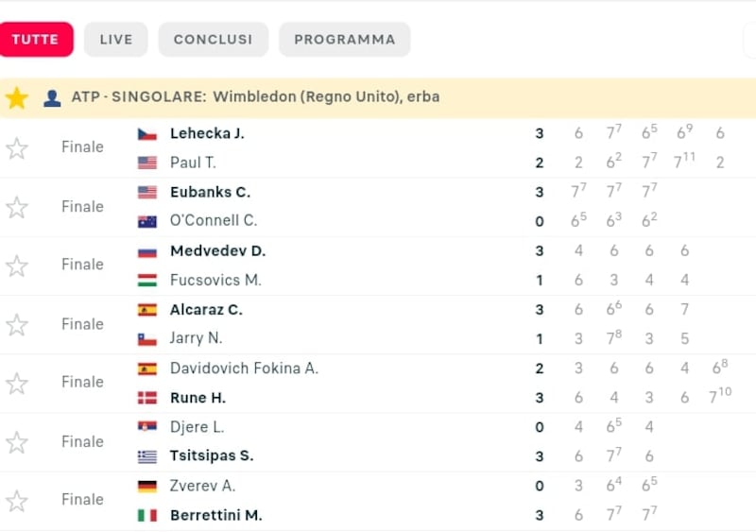
Task: Open Alcaraz C. player name
Action: point(206,310)
